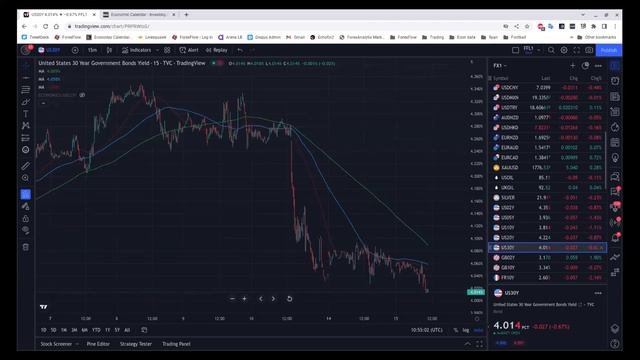
Task: Click the compare or add symbol plus icon
Action: tap(75, 50)
